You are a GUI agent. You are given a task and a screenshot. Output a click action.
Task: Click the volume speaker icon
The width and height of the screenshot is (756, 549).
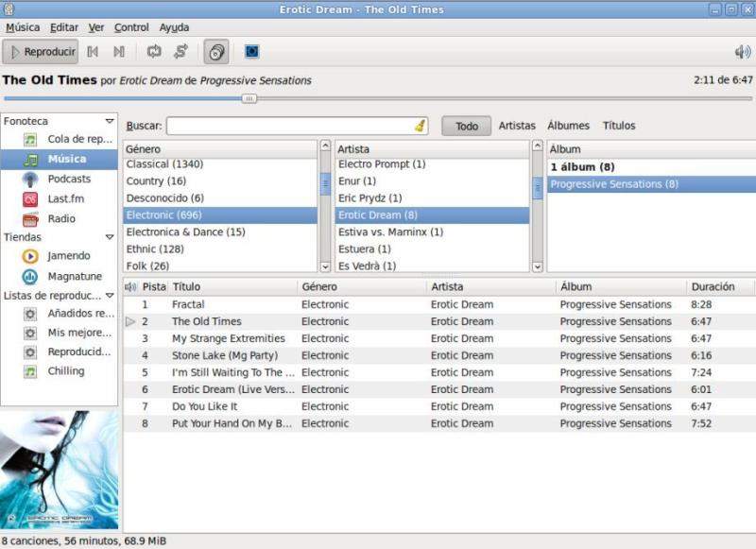743,52
